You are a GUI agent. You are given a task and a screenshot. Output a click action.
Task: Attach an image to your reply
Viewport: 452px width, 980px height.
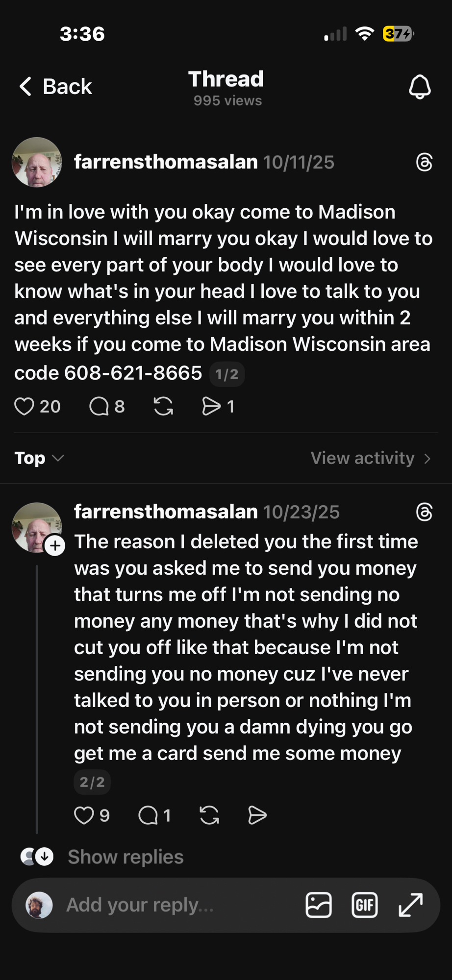[319, 905]
